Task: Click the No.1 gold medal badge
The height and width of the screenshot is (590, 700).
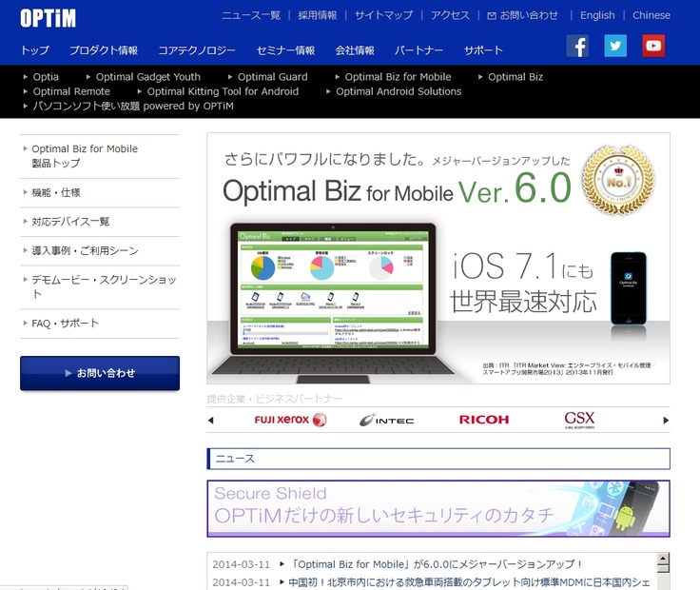Action: tap(618, 180)
